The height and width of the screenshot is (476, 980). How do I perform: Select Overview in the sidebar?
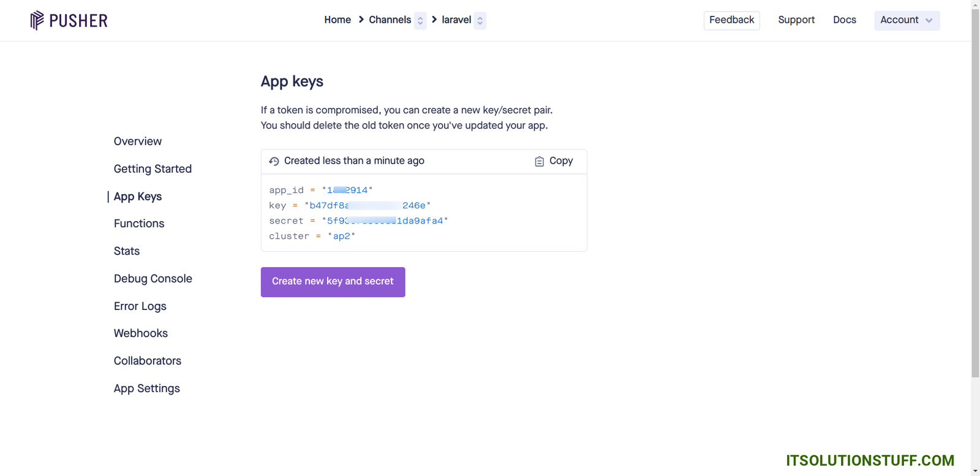point(138,142)
